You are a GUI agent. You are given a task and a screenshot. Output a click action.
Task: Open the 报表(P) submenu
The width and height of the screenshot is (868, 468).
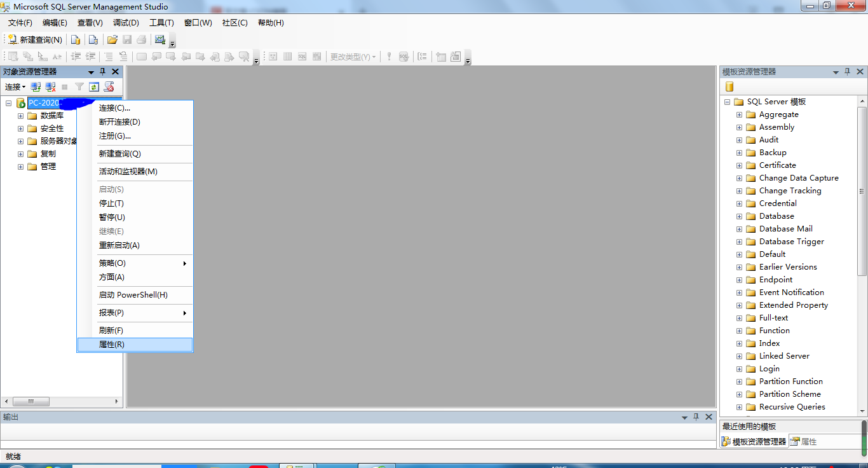coord(135,313)
